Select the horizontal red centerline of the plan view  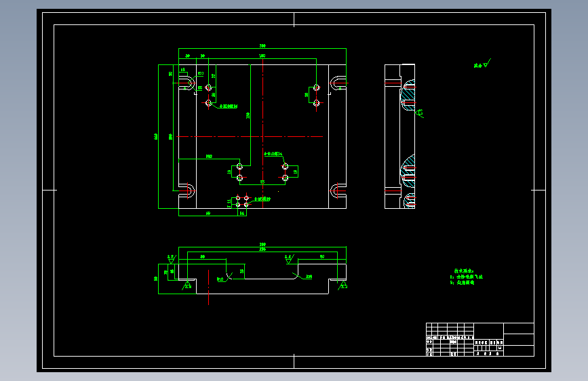tap(250, 136)
